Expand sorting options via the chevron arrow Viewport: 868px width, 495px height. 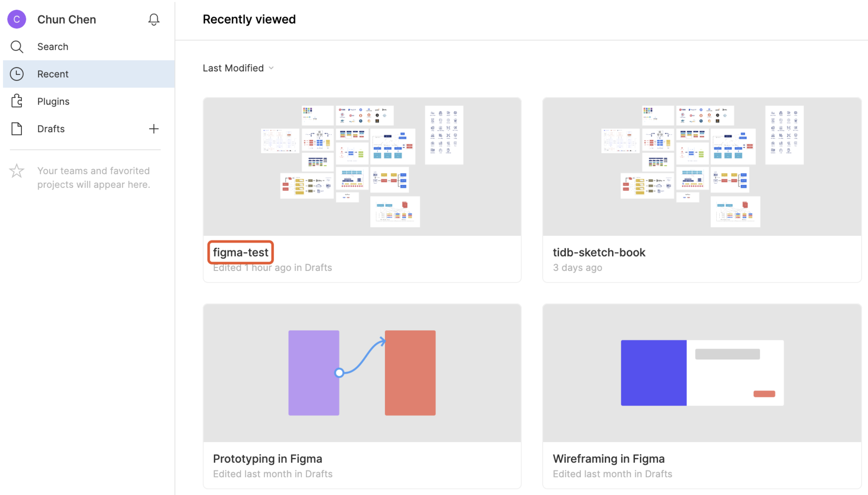271,68
